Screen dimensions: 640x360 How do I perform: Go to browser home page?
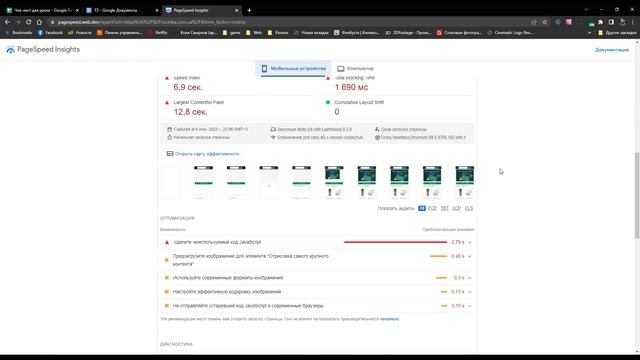pyautogui.click(x=39, y=22)
